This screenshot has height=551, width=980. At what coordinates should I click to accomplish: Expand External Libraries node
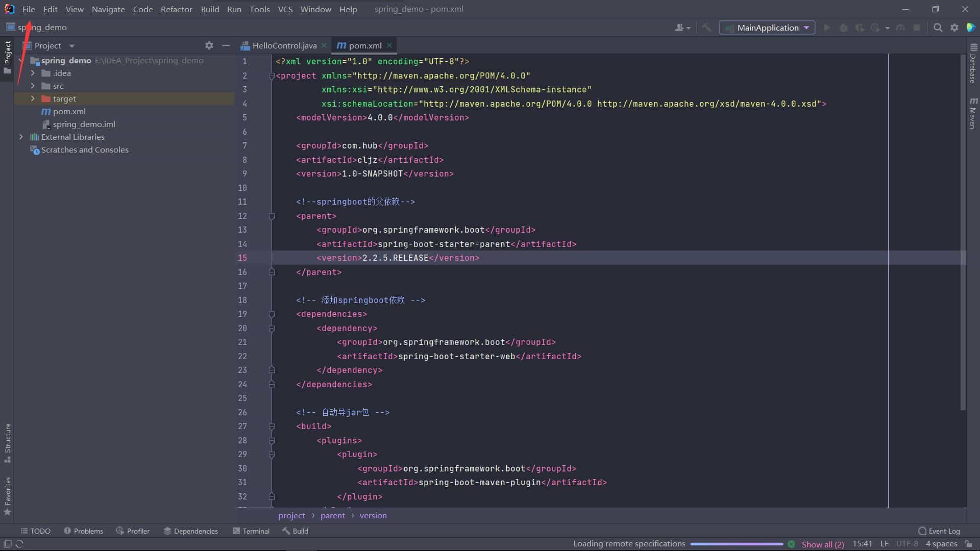point(21,137)
